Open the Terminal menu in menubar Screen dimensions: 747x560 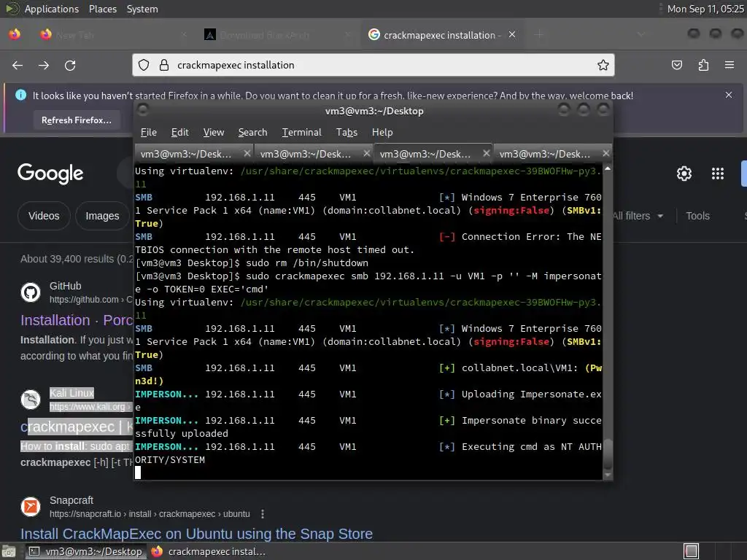[x=301, y=133]
